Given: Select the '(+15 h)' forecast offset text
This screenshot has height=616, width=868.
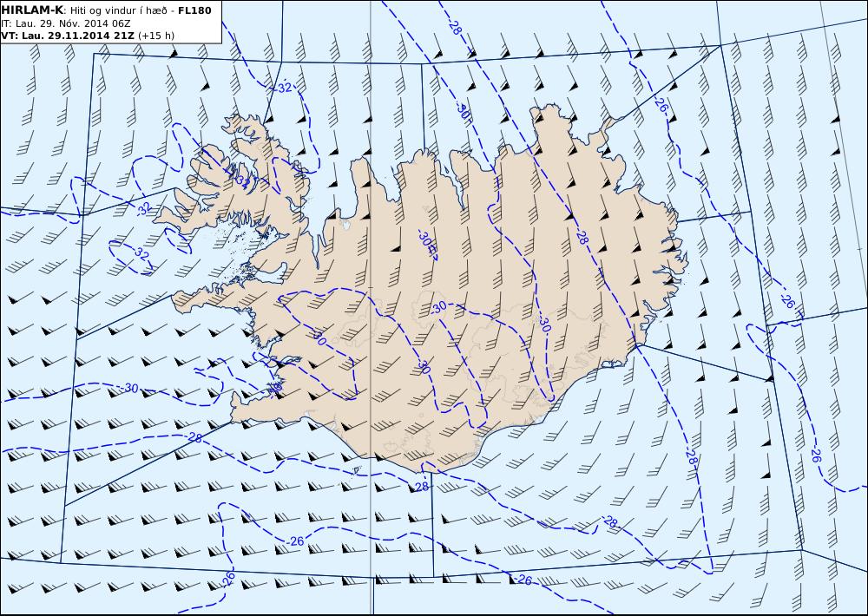Looking at the screenshot, I should pos(156,36).
